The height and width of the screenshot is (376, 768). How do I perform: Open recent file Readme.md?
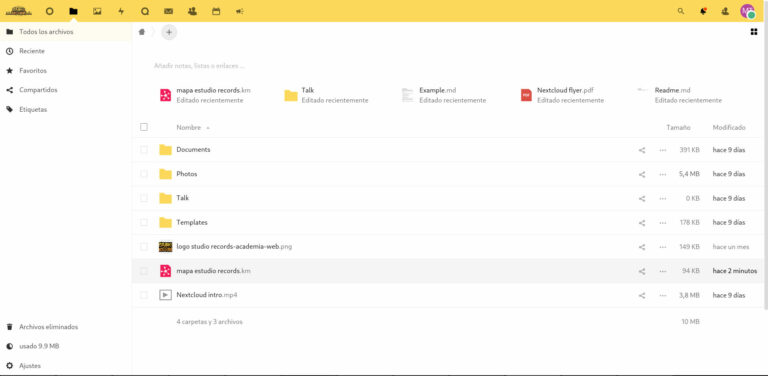pos(679,95)
